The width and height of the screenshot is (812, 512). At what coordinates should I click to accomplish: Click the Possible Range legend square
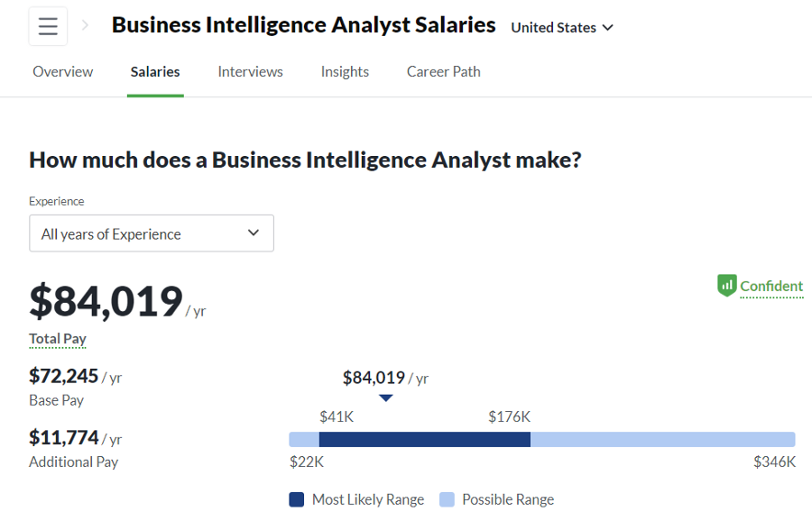[x=447, y=499]
